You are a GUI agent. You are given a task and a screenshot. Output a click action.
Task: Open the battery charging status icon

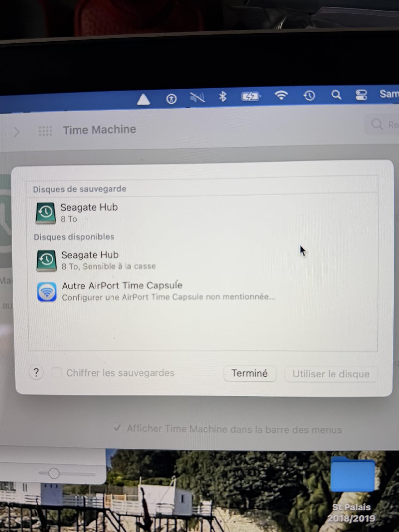pos(251,96)
